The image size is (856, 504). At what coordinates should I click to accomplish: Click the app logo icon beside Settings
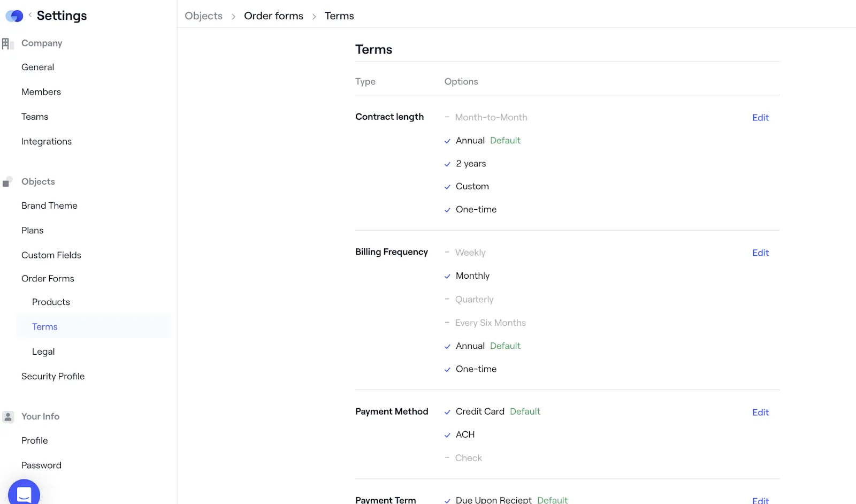pos(14,16)
